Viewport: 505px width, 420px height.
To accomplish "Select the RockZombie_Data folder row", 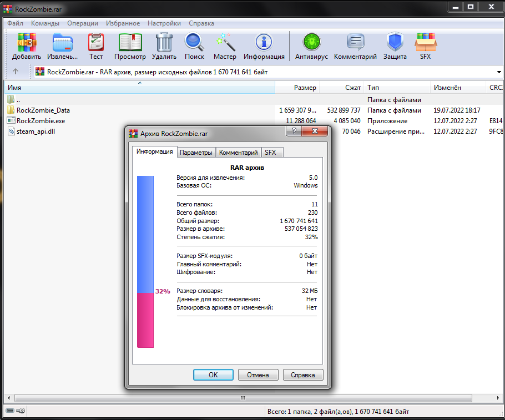I will pos(43,110).
